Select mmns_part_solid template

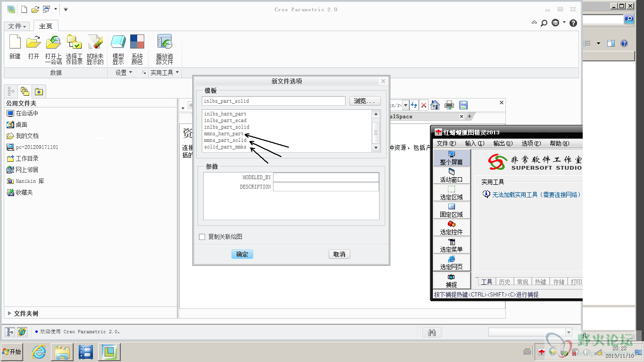[225, 140]
